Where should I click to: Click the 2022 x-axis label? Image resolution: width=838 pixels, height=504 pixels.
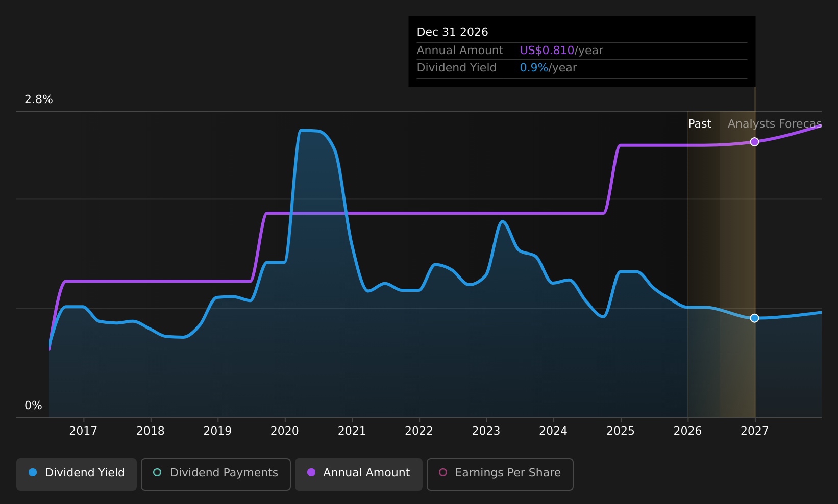[x=419, y=431]
